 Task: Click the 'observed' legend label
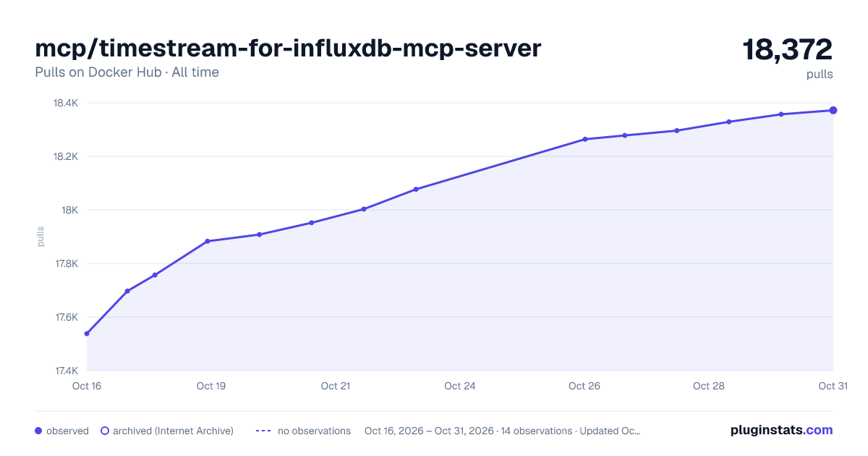click(x=67, y=431)
